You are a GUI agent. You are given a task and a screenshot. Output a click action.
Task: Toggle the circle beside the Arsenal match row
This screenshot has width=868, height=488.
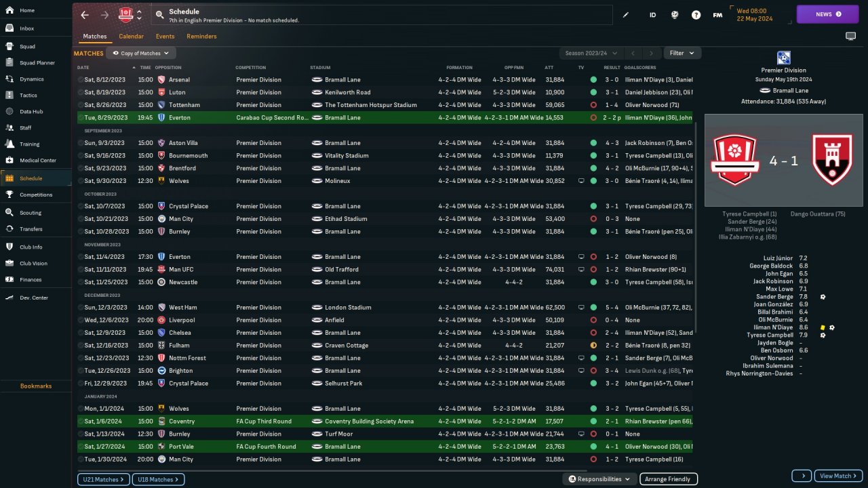click(81, 80)
